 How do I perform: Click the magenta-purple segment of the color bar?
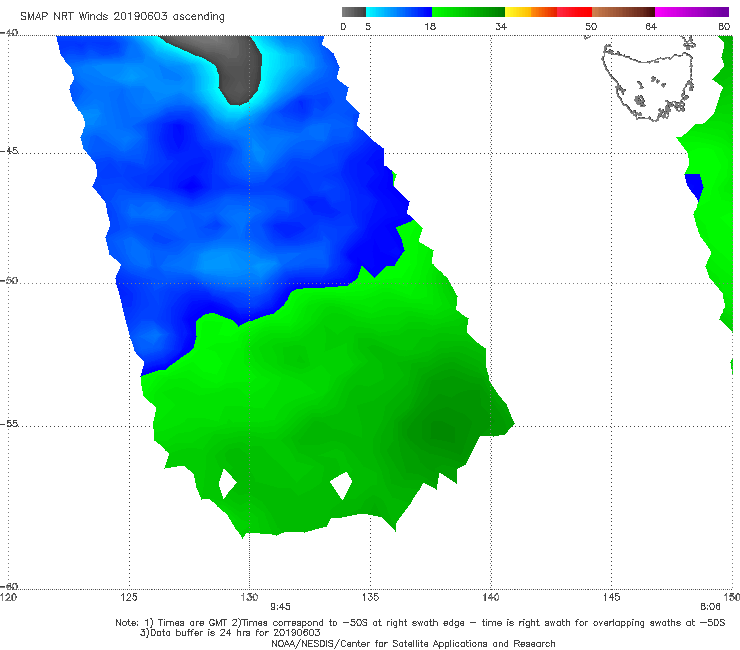pyautogui.click(x=692, y=12)
